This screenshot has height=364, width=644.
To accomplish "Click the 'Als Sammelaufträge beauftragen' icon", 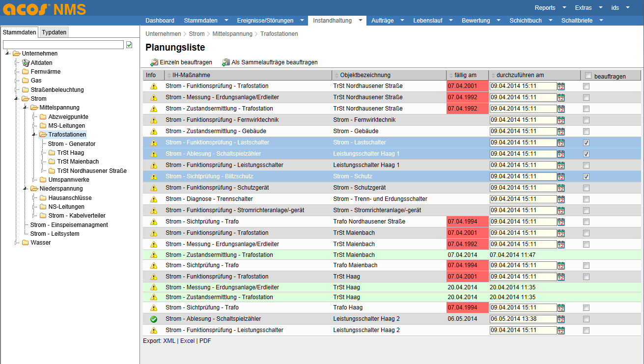I will (226, 62).
